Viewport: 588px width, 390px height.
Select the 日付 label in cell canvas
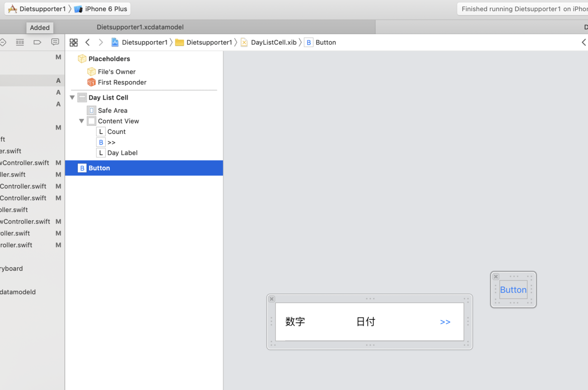point(366,322)
